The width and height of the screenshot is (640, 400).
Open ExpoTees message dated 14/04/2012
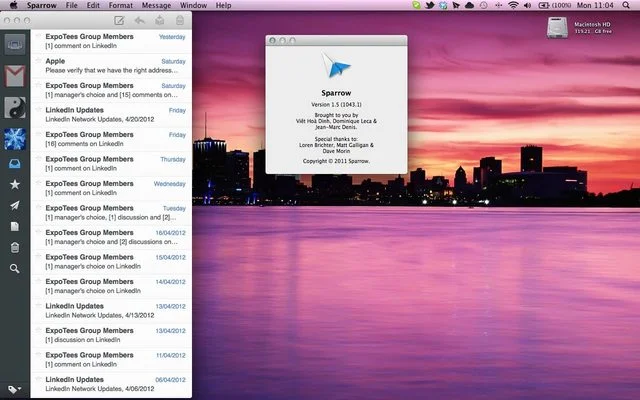click(111, 286)
